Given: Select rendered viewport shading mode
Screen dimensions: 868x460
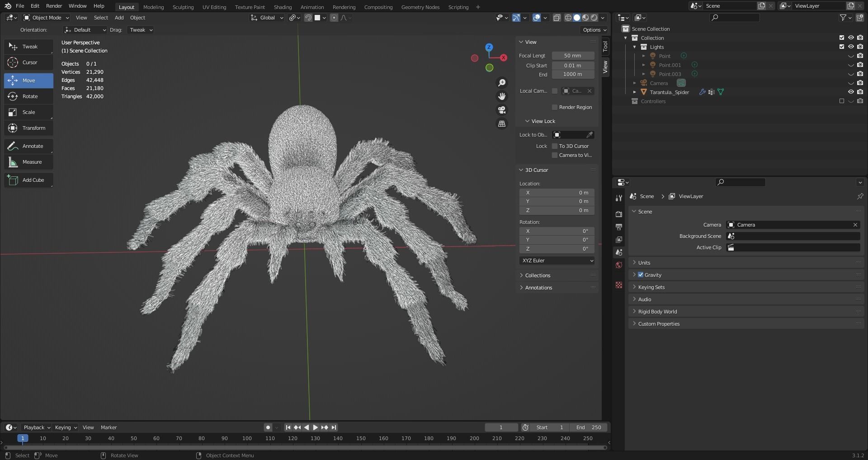Looking at the screenshot, I should (594, 18).
